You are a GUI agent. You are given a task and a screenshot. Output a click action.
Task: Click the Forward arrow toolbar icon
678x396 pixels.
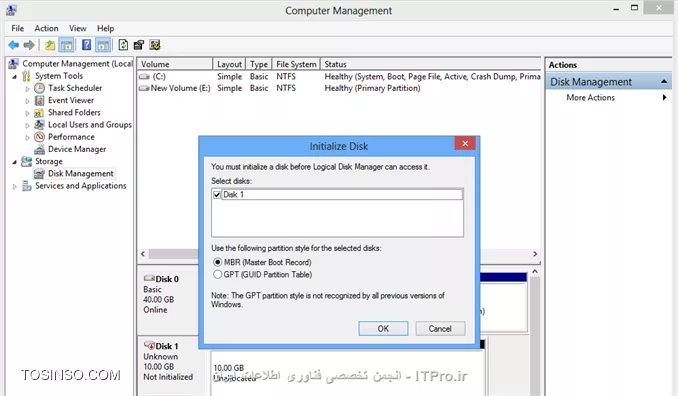pyautogui.click(x=29, y=45)
